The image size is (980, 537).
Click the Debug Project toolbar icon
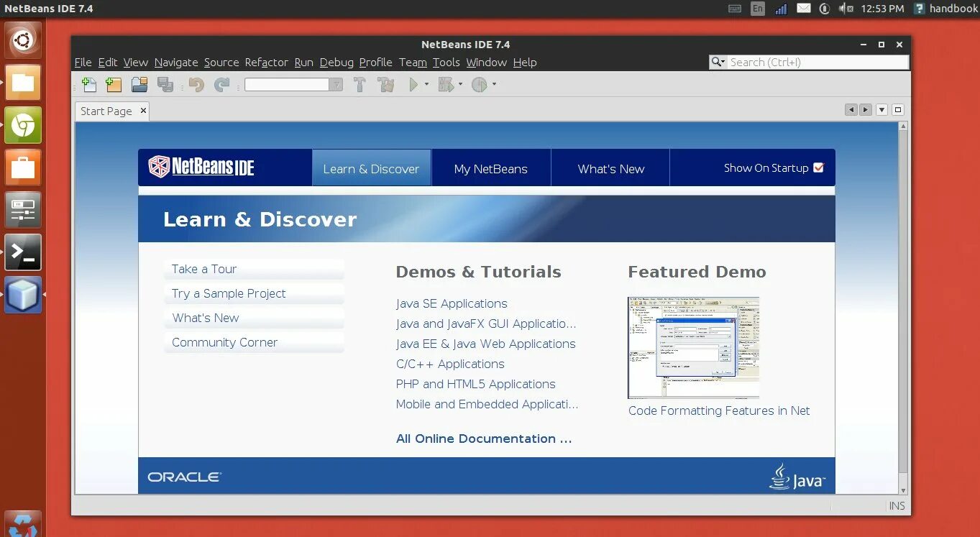446,85
